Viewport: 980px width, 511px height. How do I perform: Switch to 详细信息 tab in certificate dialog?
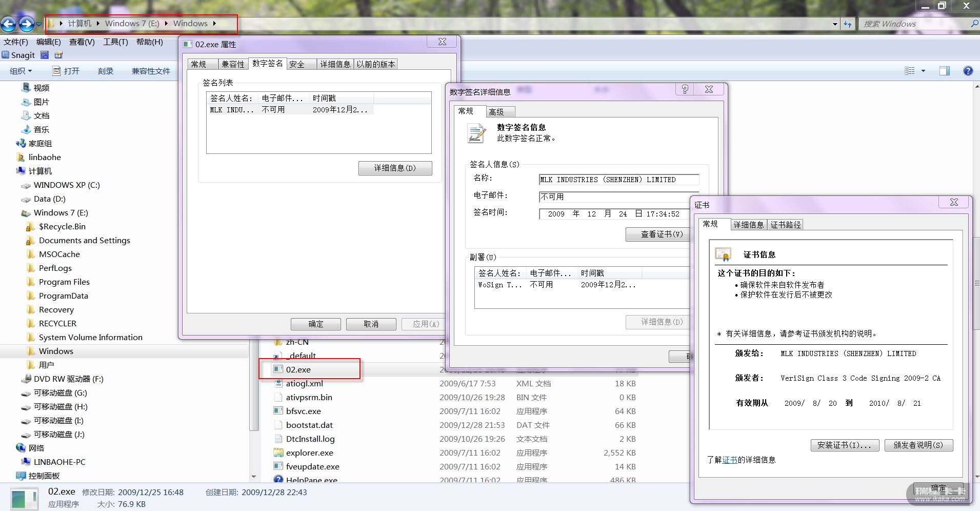pyautogui.click(x=748, y=225)
